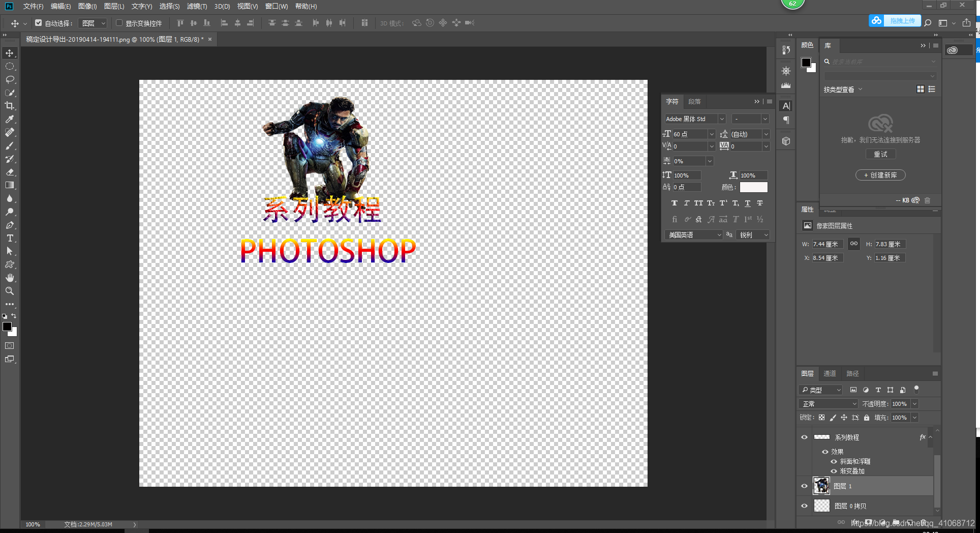Select the Gradient tool
Viewport: 980px width, 533px height.
(10, 185)
